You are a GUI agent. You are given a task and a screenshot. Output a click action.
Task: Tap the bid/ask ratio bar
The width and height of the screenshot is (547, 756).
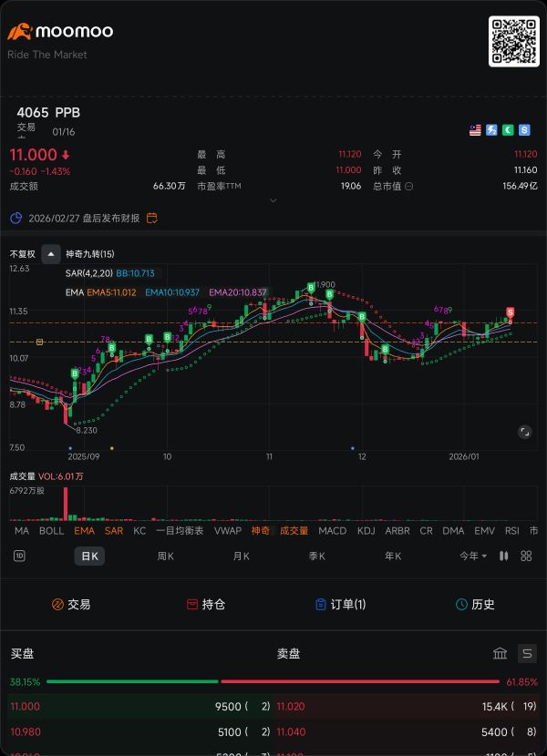[x=273, y=681]
